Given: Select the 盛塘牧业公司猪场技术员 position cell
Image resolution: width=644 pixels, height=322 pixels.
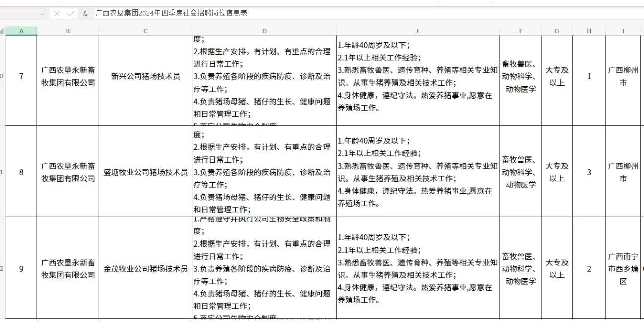Looking at the screenshot, I should pyautogui.click(x=145, y=172).
